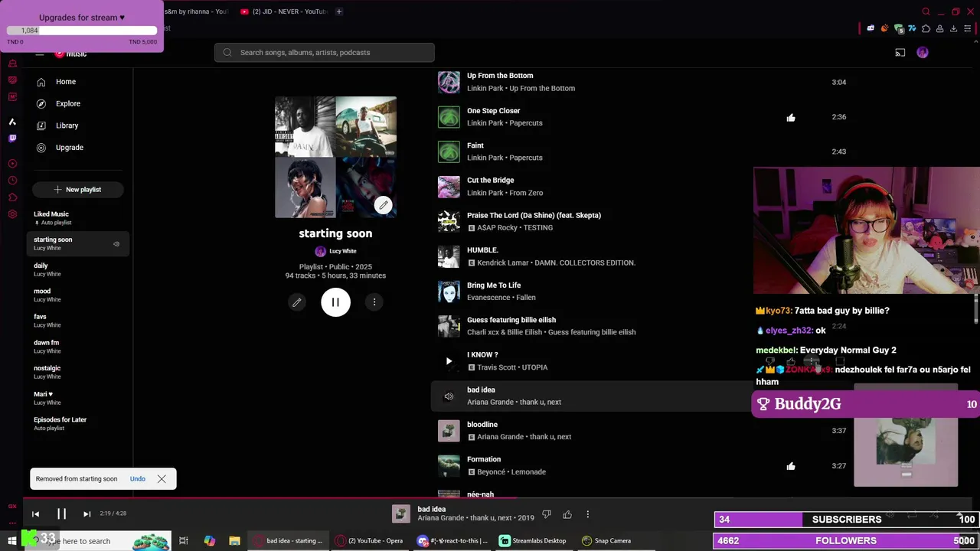This screenshot has width=980, height=551.
Task: Click the Cut the Bridge track title
Action: tap(491, 181)
